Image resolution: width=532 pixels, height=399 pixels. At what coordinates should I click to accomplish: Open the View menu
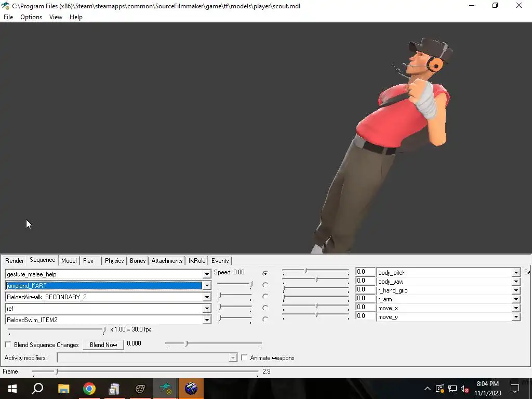point(56,17)
